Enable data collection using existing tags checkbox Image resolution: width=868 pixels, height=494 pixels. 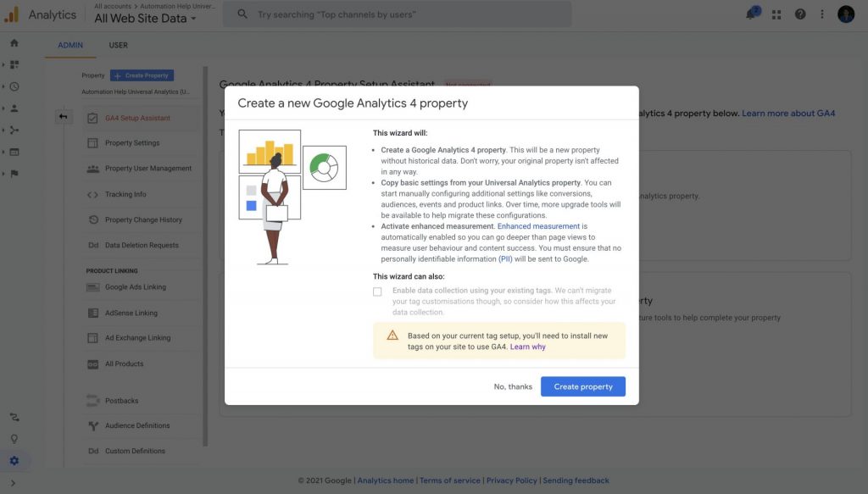pyautogui.click(x=377, y=291)
